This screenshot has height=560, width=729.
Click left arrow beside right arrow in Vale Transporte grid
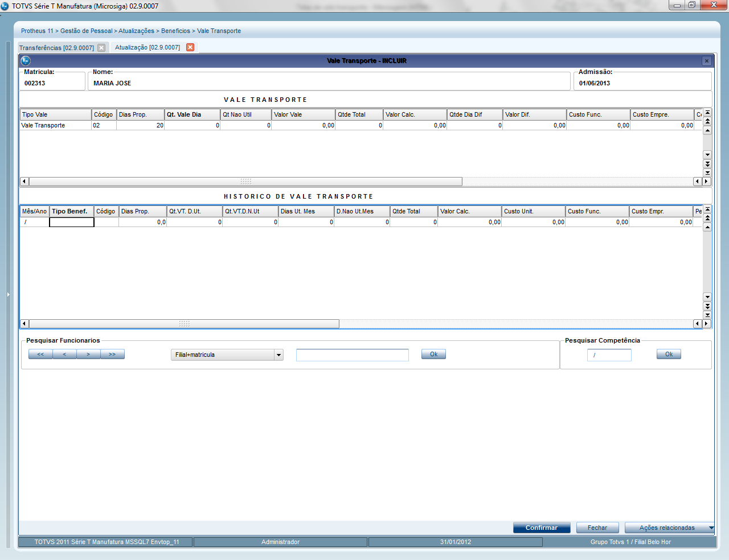(698, 182)
